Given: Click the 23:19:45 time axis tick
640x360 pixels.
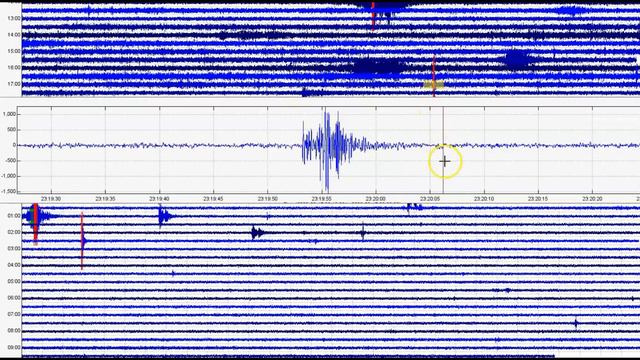Looking at the screenshot, I should click(x=213, y=199).
